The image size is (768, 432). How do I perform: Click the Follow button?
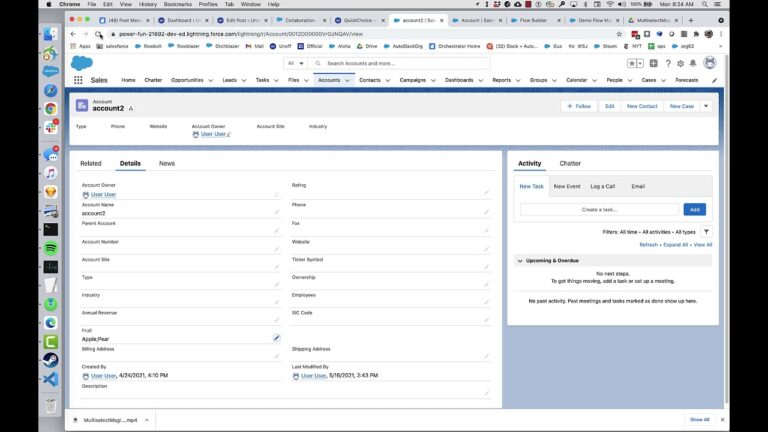coord(578,106)
